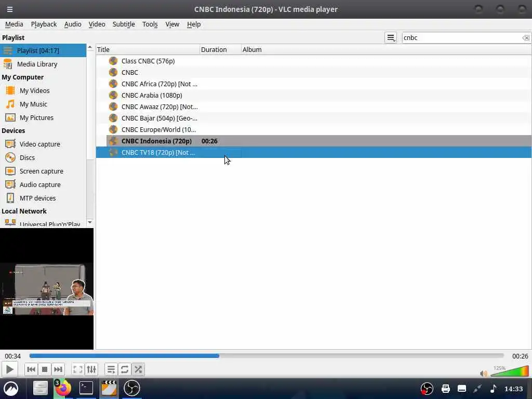
Task: Skip to previous media track
Action: click(31, 369)
